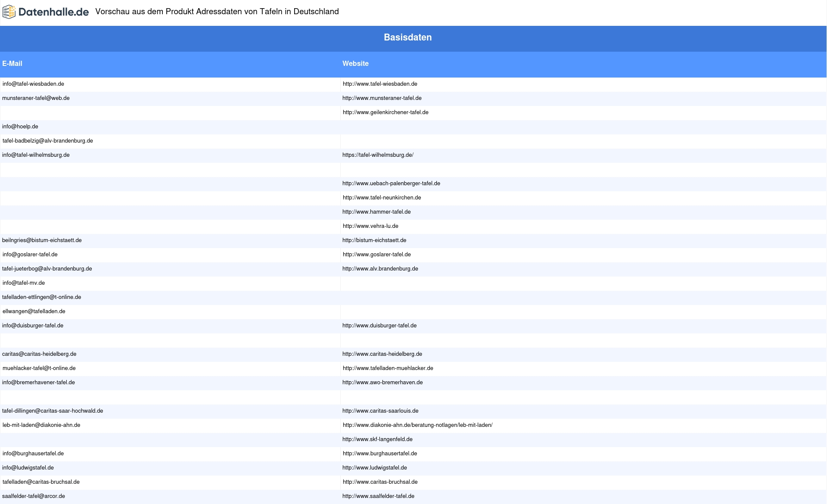Click website http://www.tafelladen-muehlacker.de
The height and width of the screenshot is (504, 827).
[388, 368]
